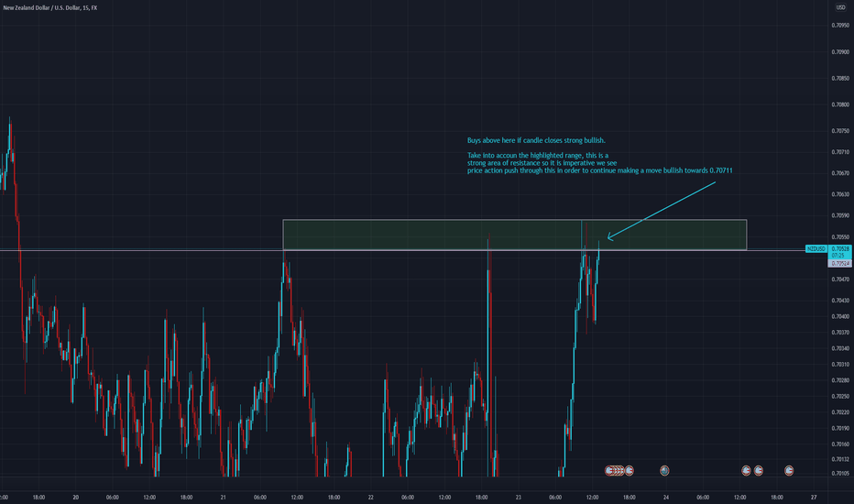Click the 0.70800 price axis label
The height and width of the screenshot is (504, 854).
click(x=840, y=104)
